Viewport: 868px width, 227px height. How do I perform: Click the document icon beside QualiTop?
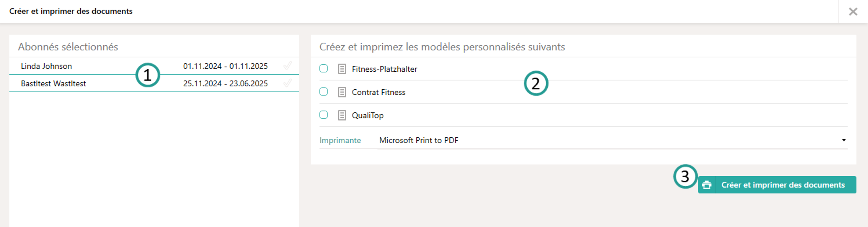tap(342, 115)
